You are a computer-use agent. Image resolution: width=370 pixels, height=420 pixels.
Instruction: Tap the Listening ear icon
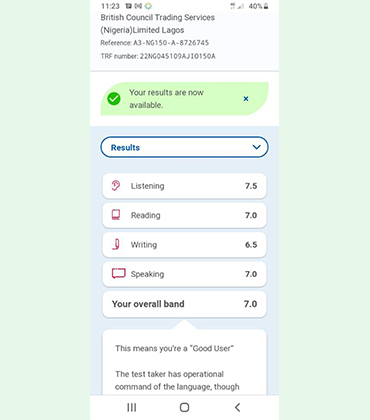(x=116, y=186)
